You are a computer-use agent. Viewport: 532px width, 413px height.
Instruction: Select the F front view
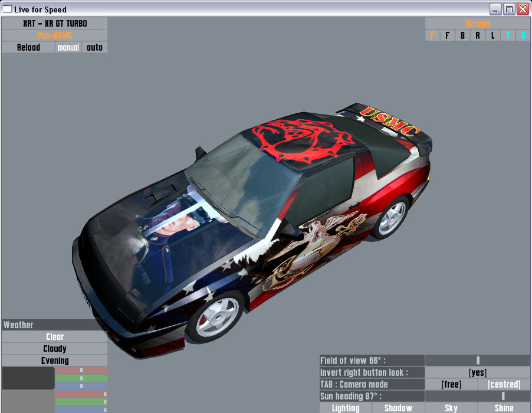tap(448, 35)
